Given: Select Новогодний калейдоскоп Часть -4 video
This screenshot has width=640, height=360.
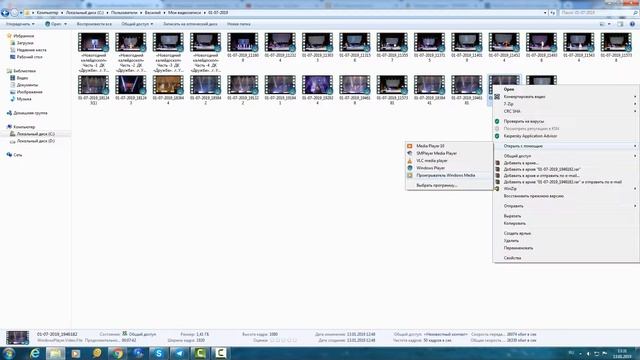Looking at the screenshot, I should [x=206, y=52].
